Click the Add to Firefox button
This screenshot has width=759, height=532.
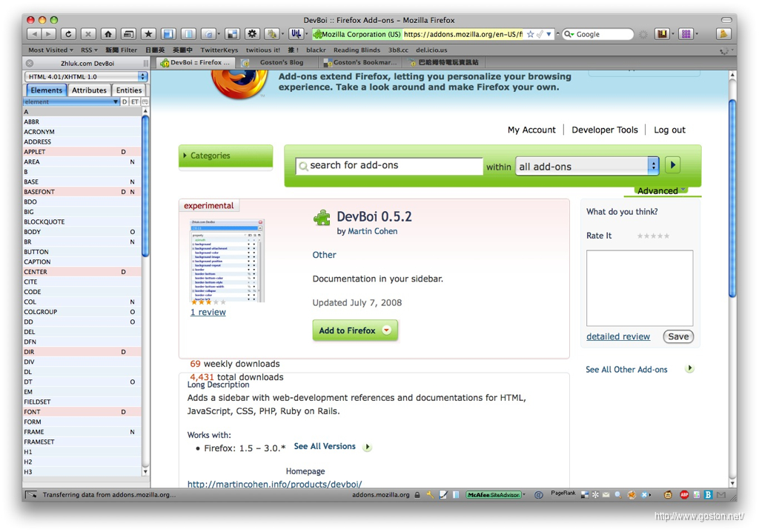354,330
